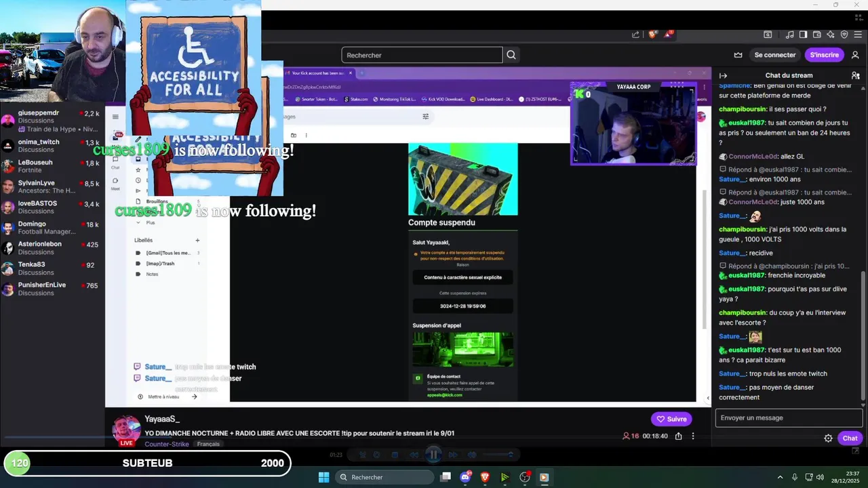The image size is (868, 488).
Task: Open Tenka83 channel in the sidebar
Action: 52,268
